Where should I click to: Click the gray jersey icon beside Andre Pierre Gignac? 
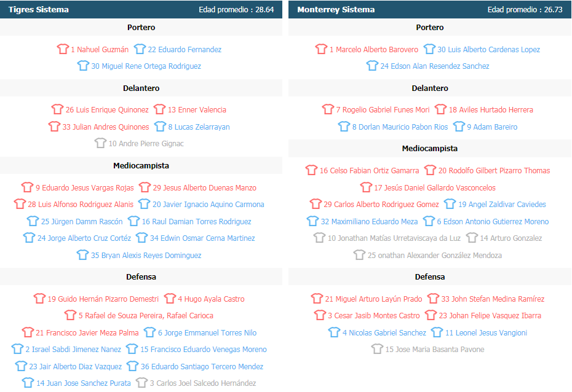click(x=100, y=143)
